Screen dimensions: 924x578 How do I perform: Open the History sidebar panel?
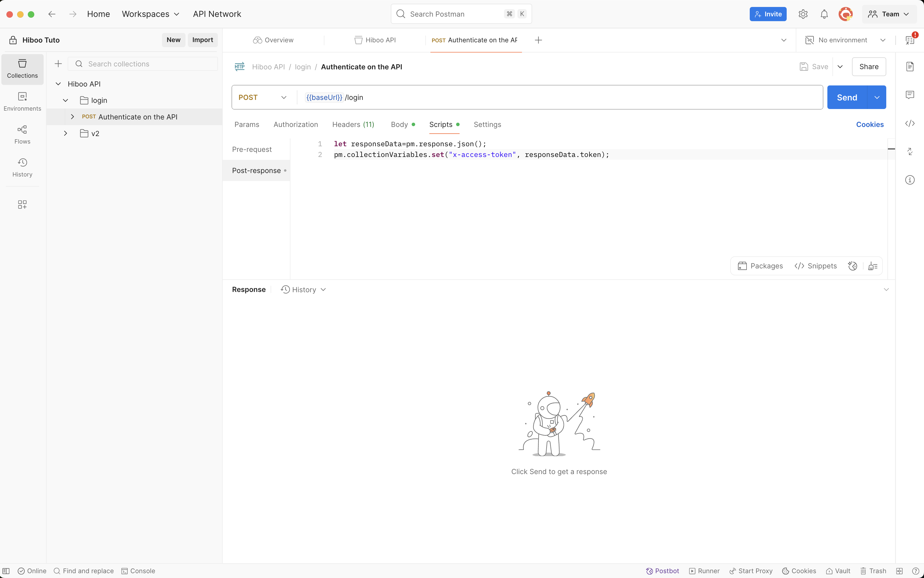pos(22,167)
